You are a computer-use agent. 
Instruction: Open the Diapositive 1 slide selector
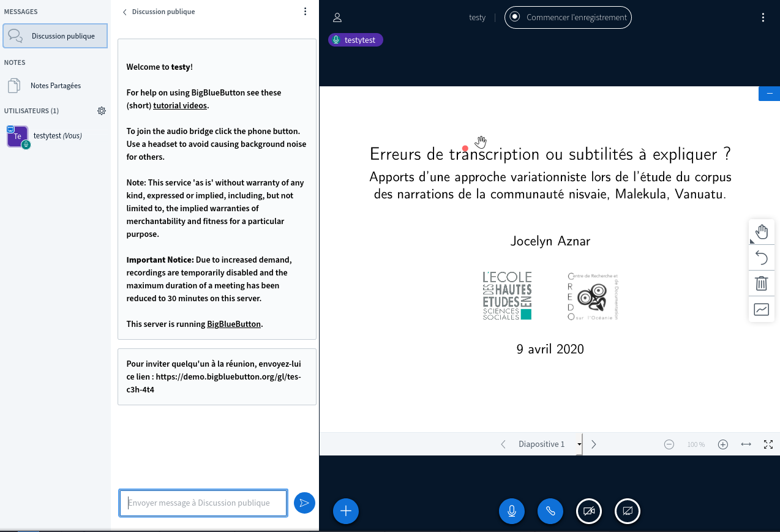pyautogui.click(x=549, y=444)
